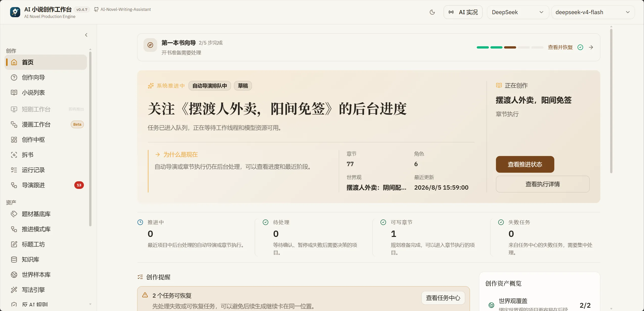The image size is (644, 311).
Task: Click the 查看推进状态 button
Action: tap(525, 164)
